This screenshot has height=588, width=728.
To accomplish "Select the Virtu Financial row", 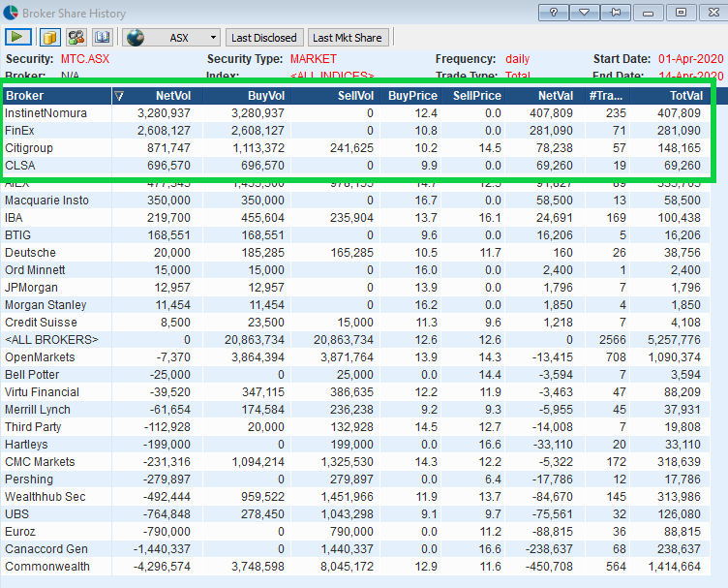I will (x=356, y=392).
